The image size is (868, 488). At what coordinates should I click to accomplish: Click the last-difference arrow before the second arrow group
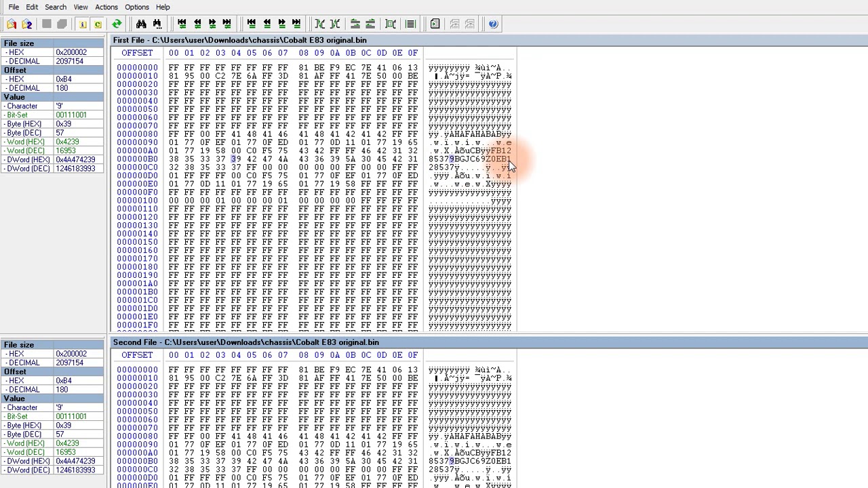(x=227, y=24)
